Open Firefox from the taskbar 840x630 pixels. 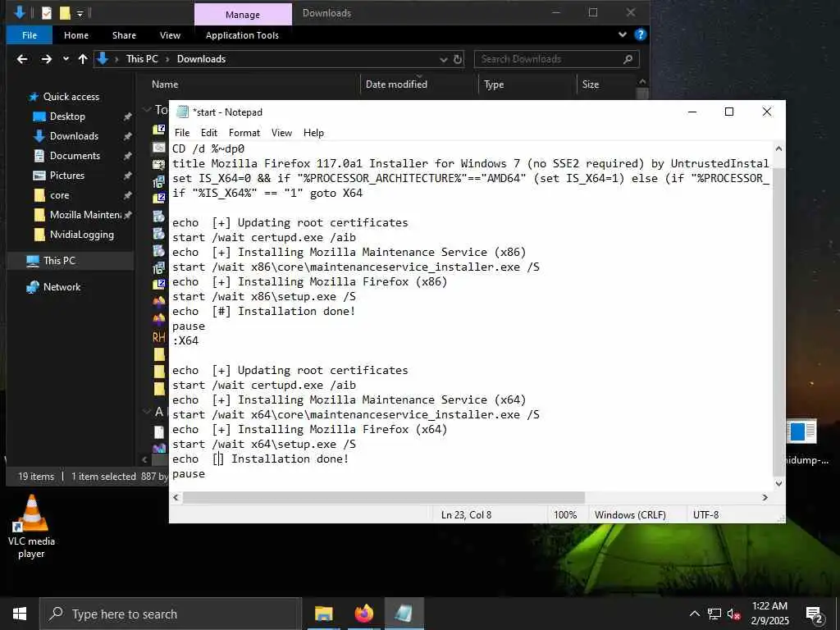click(x=363, y=614)
